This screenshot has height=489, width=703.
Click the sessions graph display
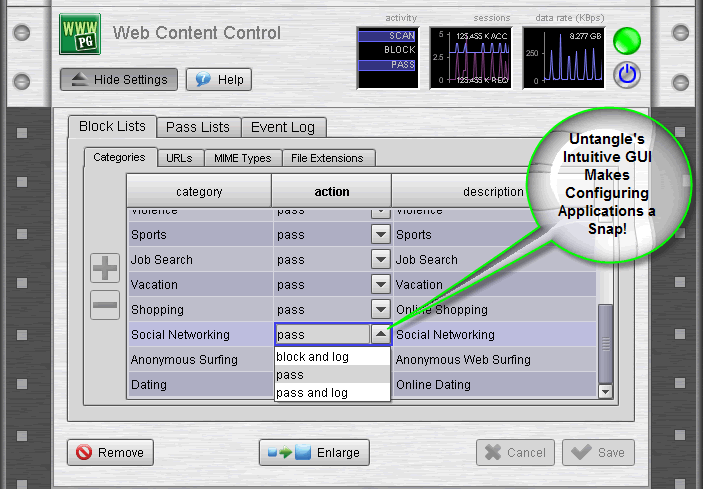coord(470,57)
